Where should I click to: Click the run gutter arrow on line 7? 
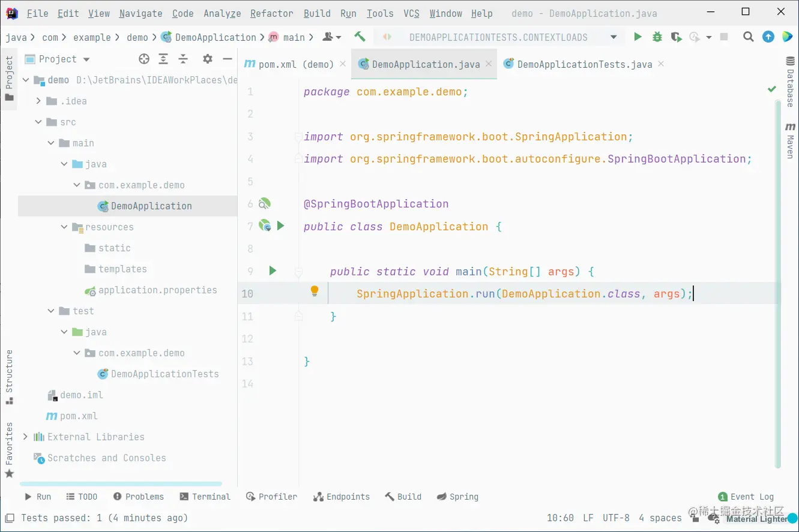point(280,226)
